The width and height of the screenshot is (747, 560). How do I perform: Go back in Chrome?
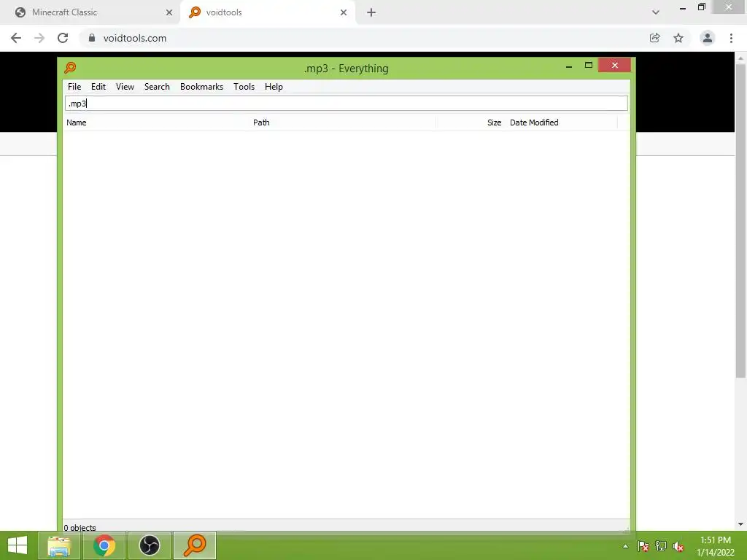coord(16,38)
